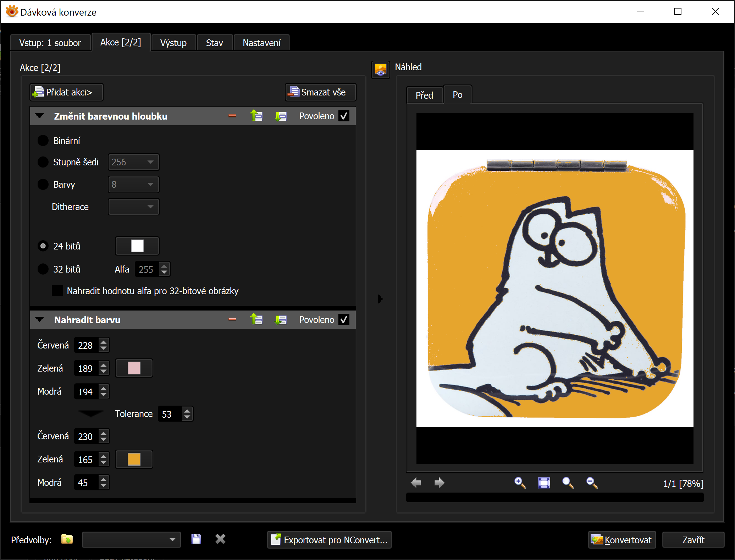Disable the Nahradit barvu Povoleno checkbox
This screenshot has height=560, width=735.
tap(344, 319)
